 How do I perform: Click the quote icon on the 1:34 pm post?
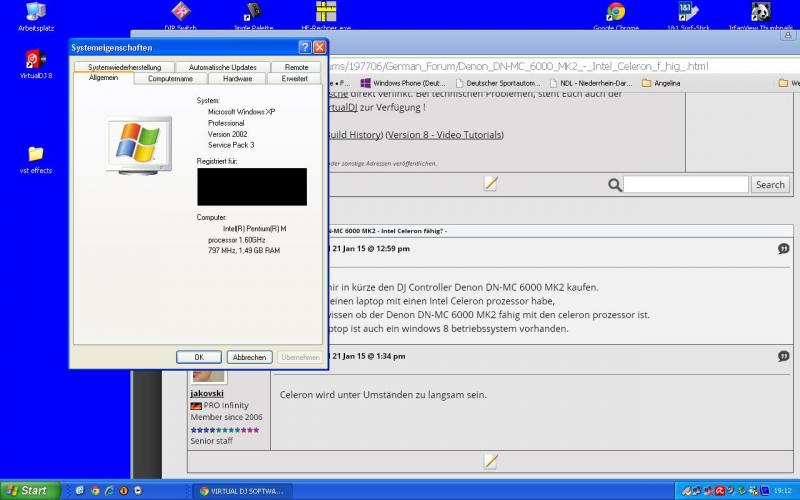coord(783,356)
